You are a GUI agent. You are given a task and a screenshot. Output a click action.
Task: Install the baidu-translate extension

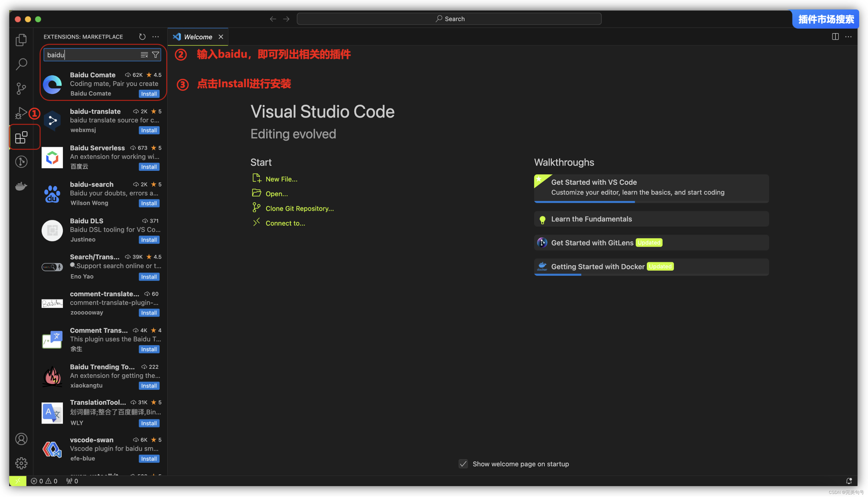[x=149, y=130]
